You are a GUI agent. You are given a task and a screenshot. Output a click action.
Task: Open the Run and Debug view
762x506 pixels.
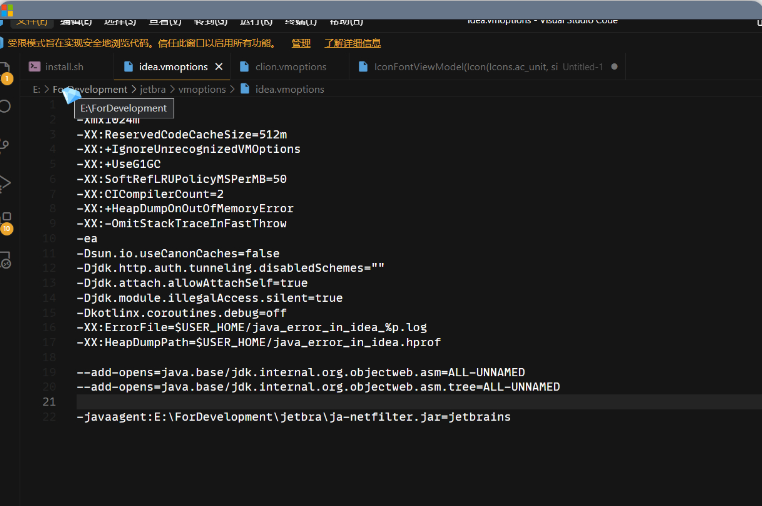coord(6,183)
